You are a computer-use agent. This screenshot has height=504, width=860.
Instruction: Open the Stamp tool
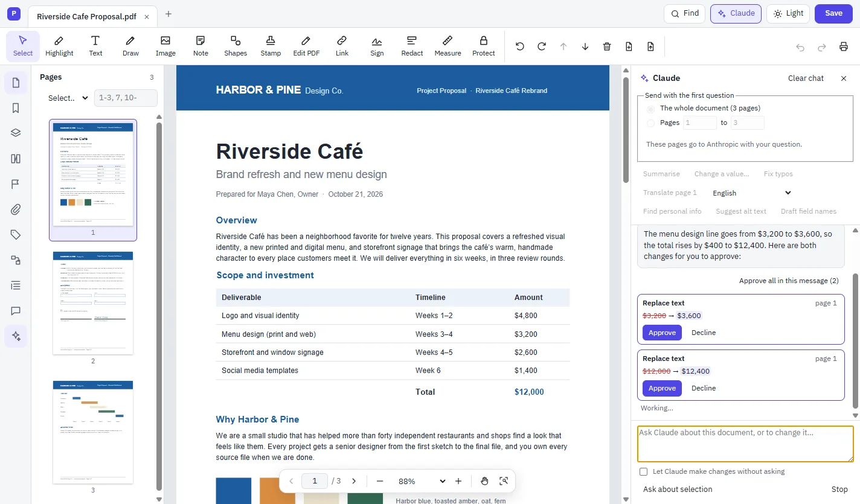pyautogui.click(x=271, y=46)
